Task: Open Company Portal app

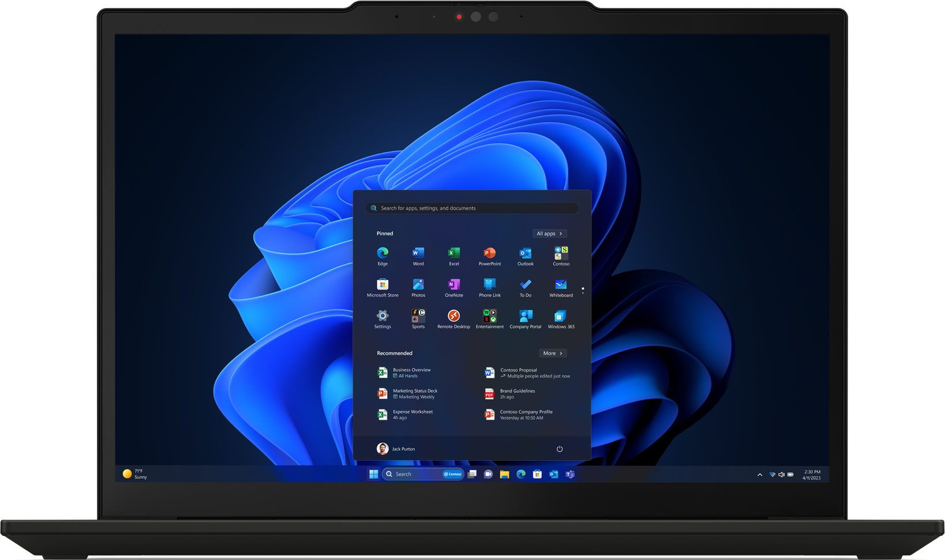Action: click(x=526, y=319)
